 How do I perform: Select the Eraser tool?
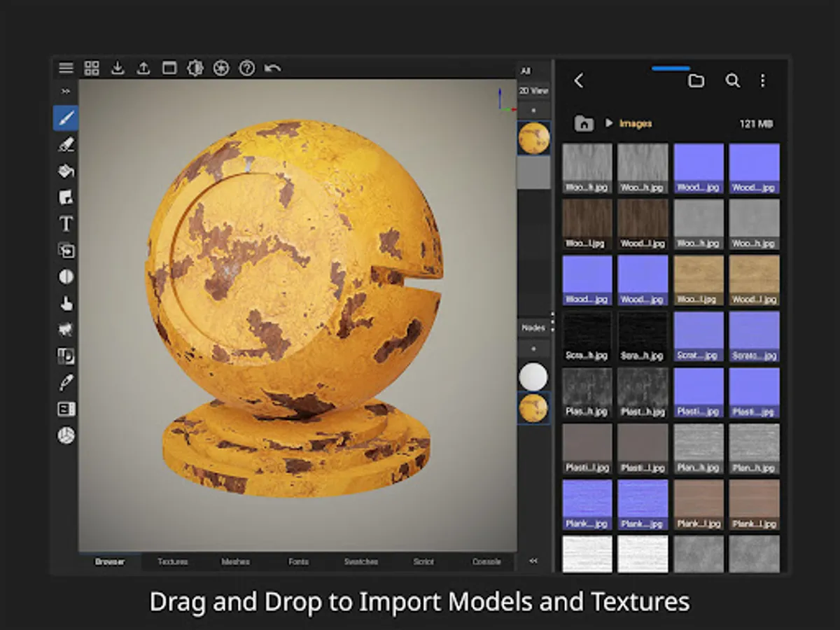click(66, 145)
